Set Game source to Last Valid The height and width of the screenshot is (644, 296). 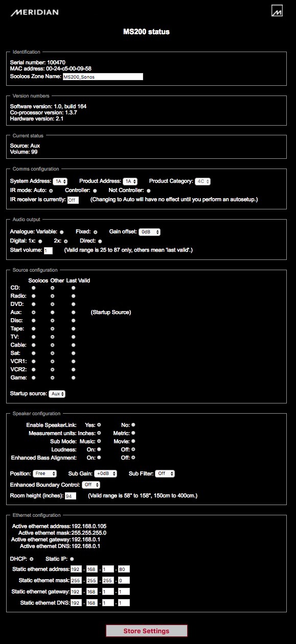pyautogui.click(x=73, y=377)
